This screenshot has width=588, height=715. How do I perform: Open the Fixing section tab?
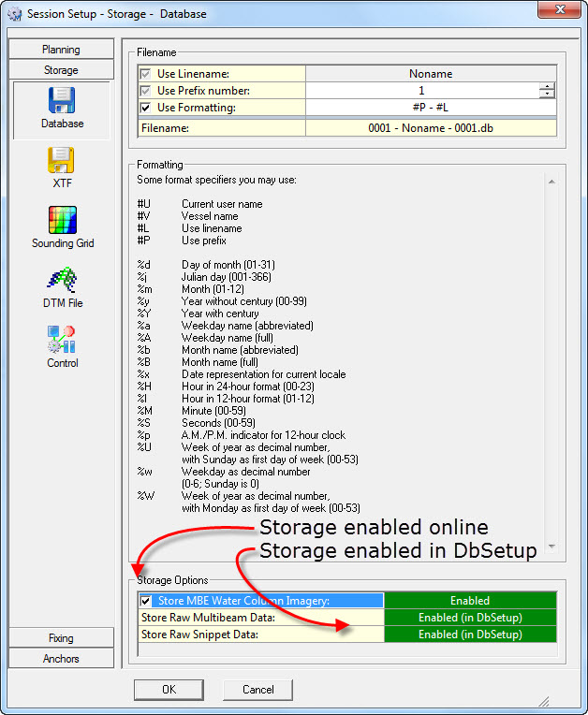(x=61, y=638)
